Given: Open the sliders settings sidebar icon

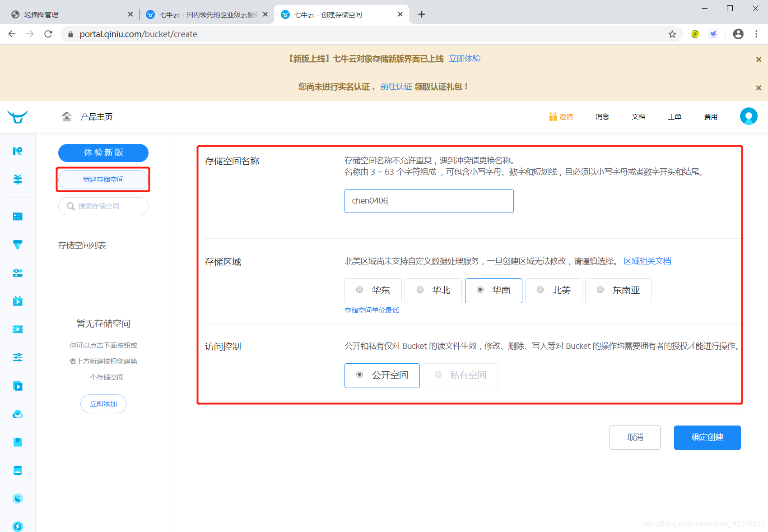Looking at the screenshot, I should click(18, 357).
